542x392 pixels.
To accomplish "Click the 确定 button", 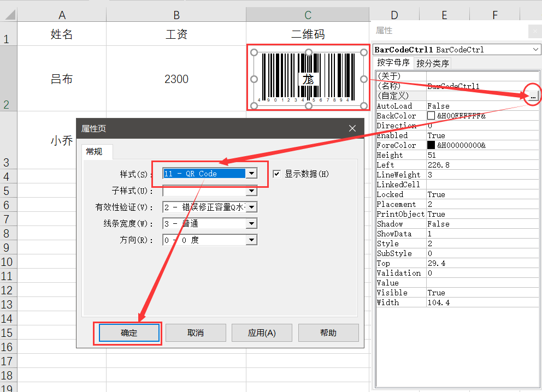I will (128, 333).
